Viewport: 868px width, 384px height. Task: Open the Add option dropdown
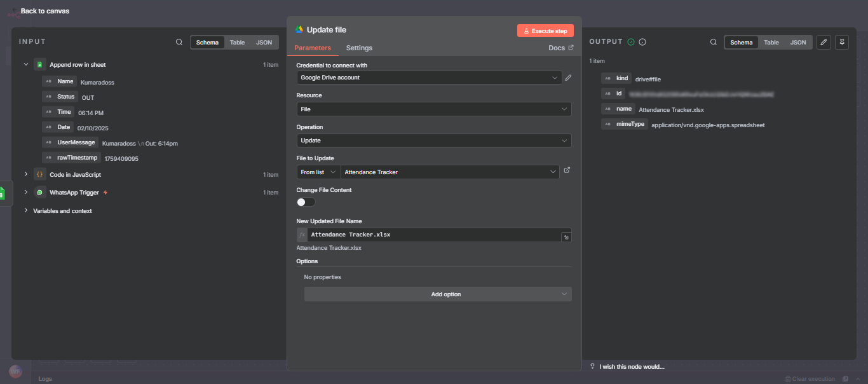coord(437,294)
